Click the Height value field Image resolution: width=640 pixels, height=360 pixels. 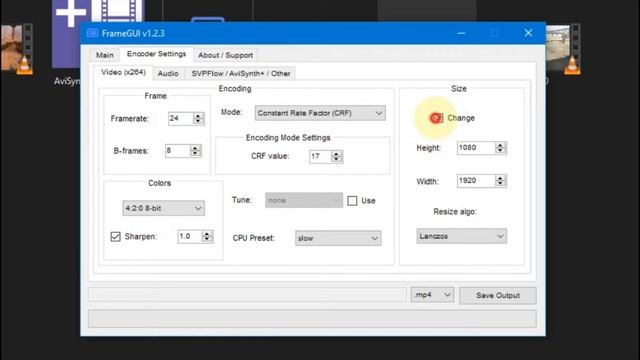pos(476,148)
